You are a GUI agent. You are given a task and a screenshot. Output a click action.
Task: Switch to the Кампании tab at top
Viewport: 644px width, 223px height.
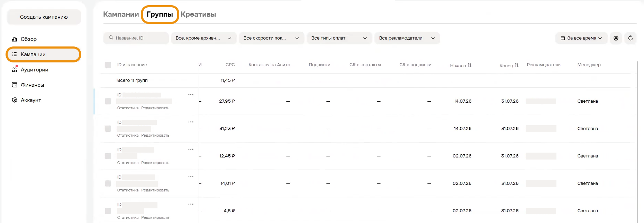coord(121,14)
